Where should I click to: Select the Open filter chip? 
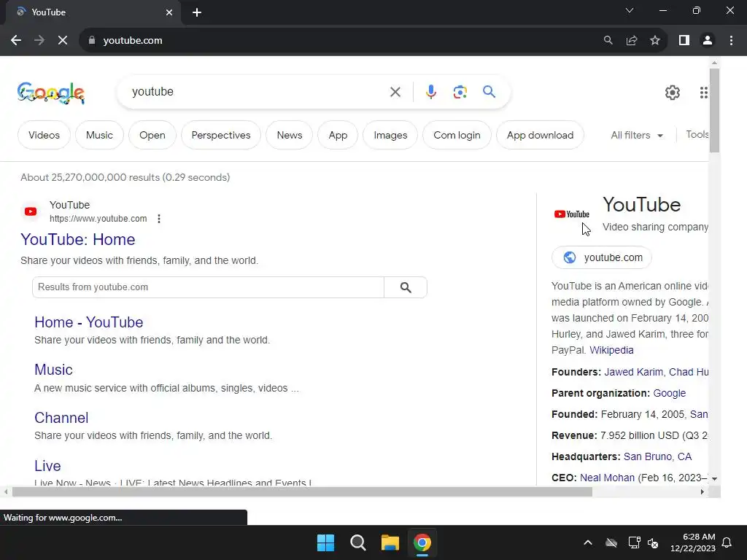152,135
